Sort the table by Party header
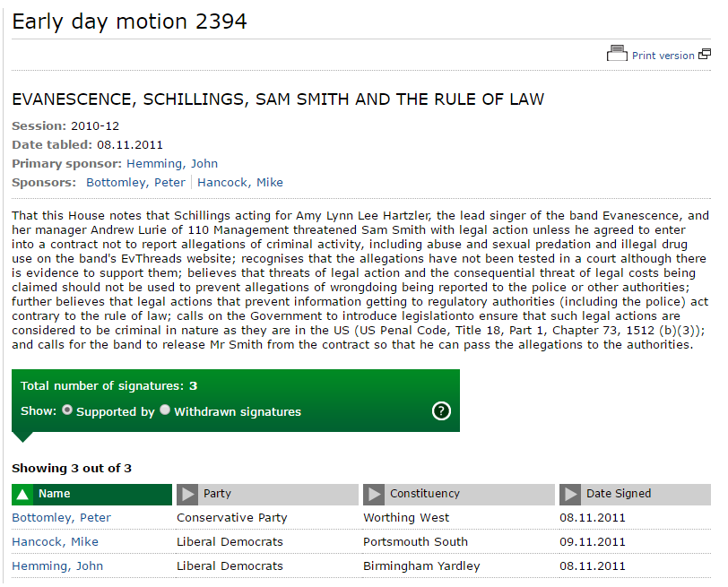The width and height of the screenshot is (728, 587). [x=267, y=495]
